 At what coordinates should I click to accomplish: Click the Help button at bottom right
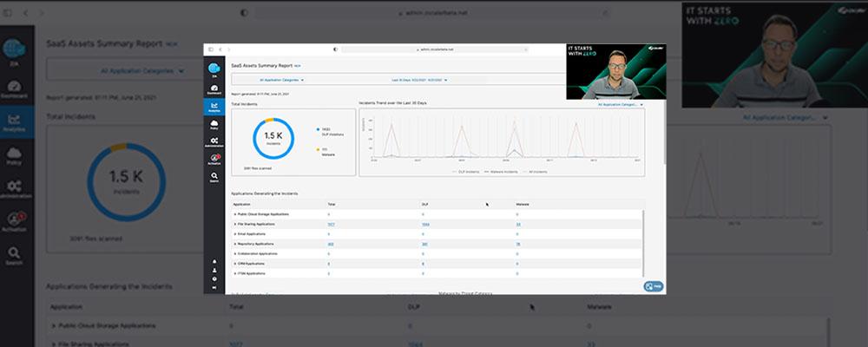coord(653,286)
